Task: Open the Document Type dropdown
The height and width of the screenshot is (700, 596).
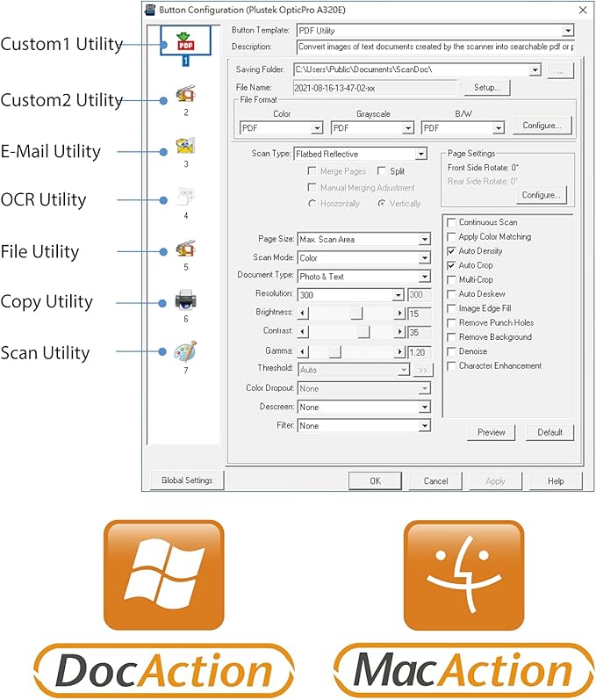Action: pos(424,277)
